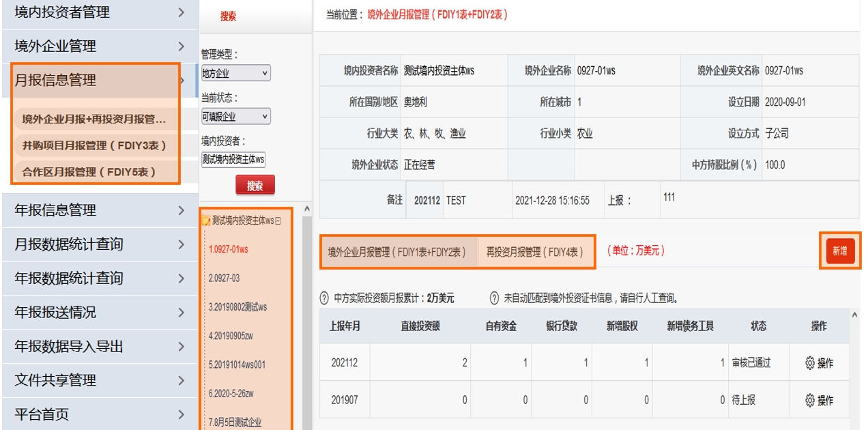
Task: Click the chevron arrow on 境内投资者管理
Action: click(x=181, y=12)
